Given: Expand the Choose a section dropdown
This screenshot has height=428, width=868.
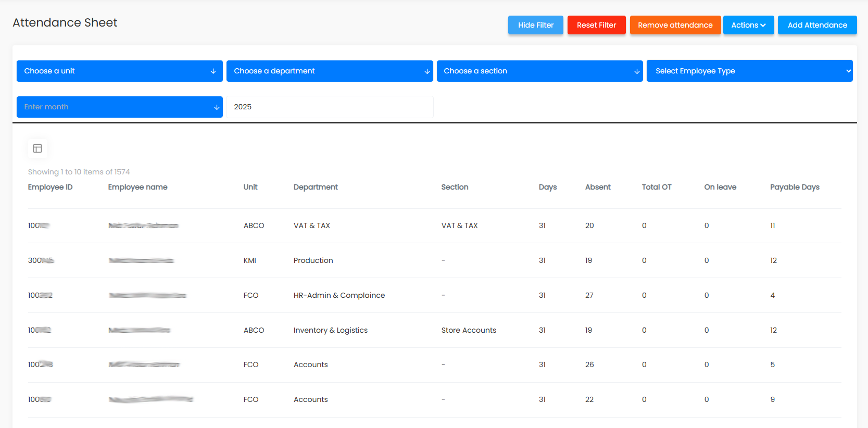Looking at the screenshot, I should click(x=539, y=71).
